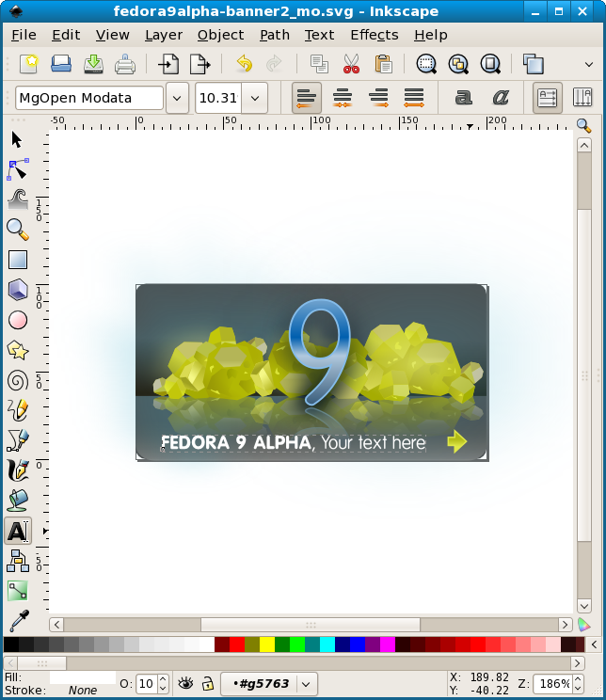Open the Layer menu
The image size is (606, 700).
click(x=164, y=35)
